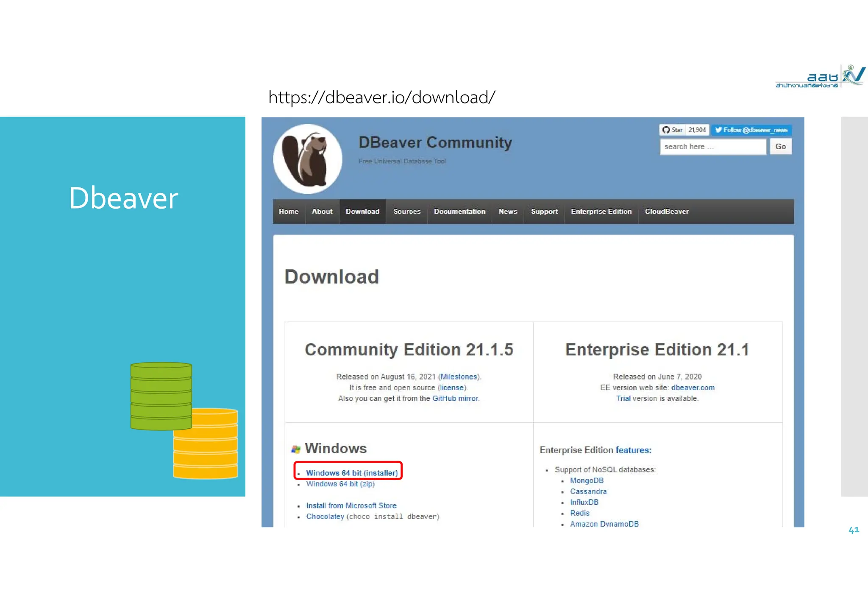The height and width of the screenshot is (614, 868).
Task: Open the Cassandra link
Action: click(588, 491)
